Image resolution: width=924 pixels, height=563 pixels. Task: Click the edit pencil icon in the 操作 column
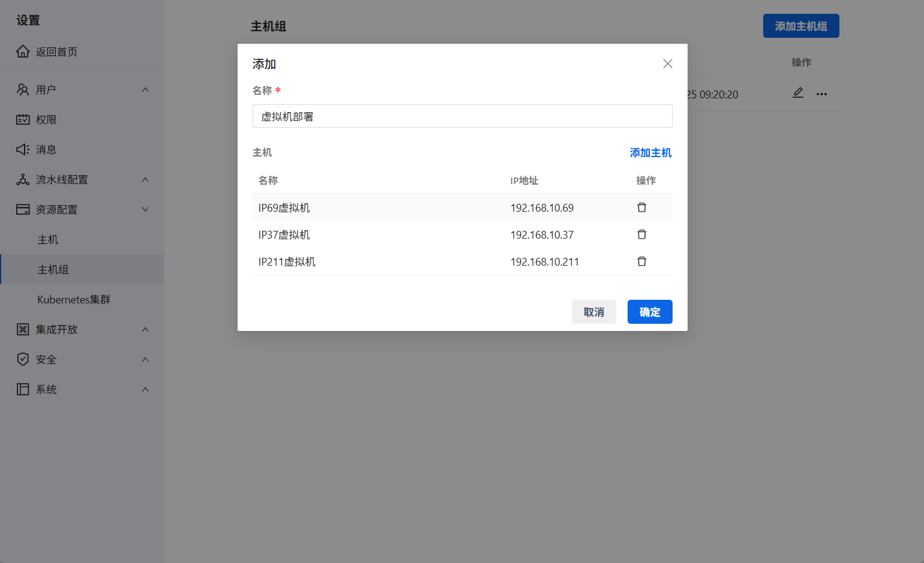pos(798,93)
